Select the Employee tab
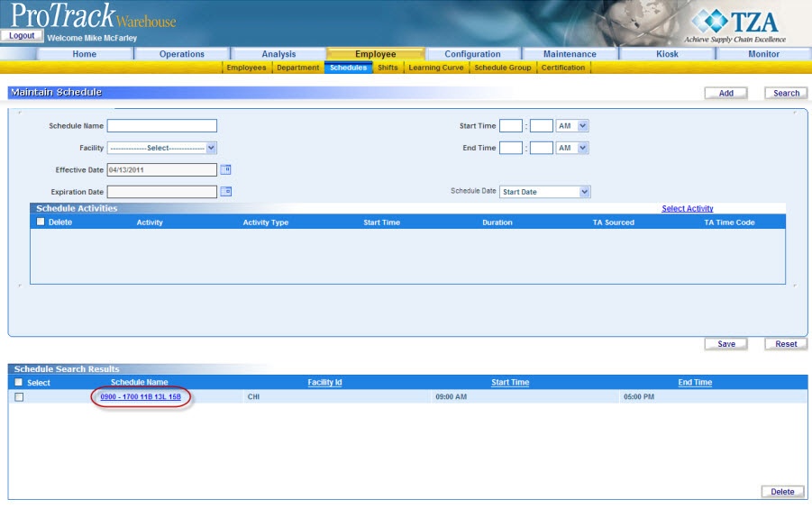The width and height of the screenshot is (812, 508). [376, 54]
